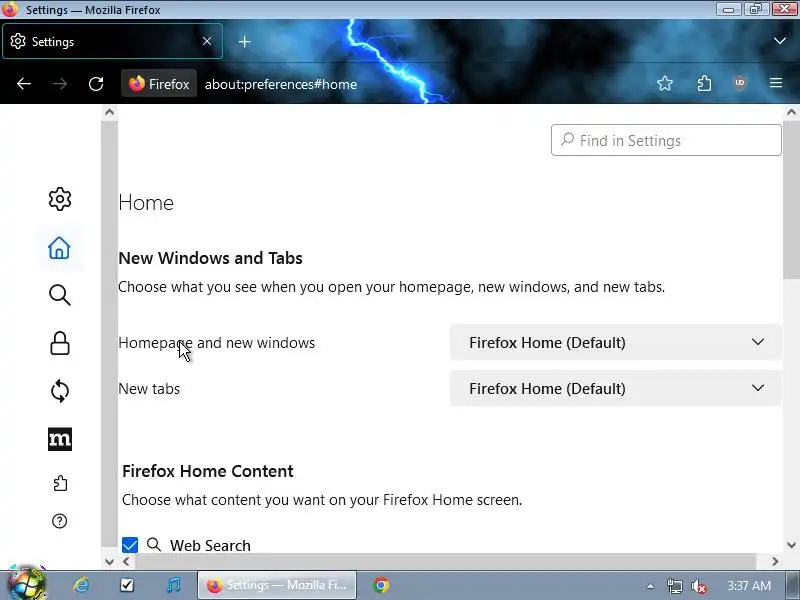Viewport: 800px width, 600px height.
Task: Click the horizontal scrollbar's left arrow
Action: click(x=127, y=561)
